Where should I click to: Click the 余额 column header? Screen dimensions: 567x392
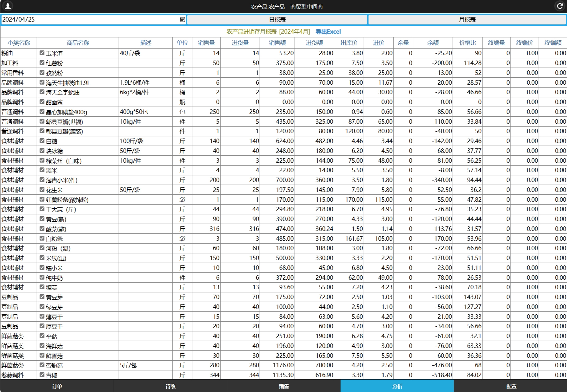(433, 43)
